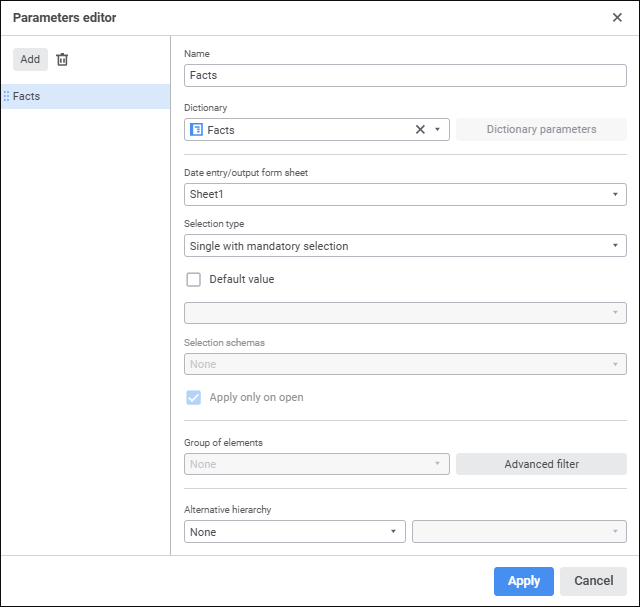Screen dimensions: 640x607
Task: Click the trash delete parameter icon
Action: 62,60
